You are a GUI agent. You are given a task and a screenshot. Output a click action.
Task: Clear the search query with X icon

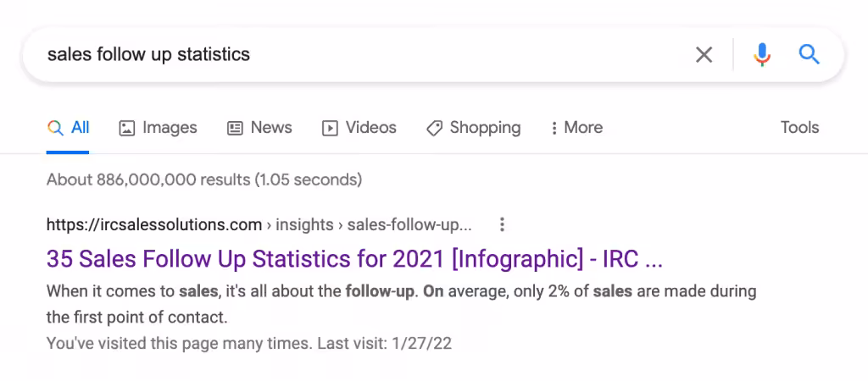[x=704, y=55]
